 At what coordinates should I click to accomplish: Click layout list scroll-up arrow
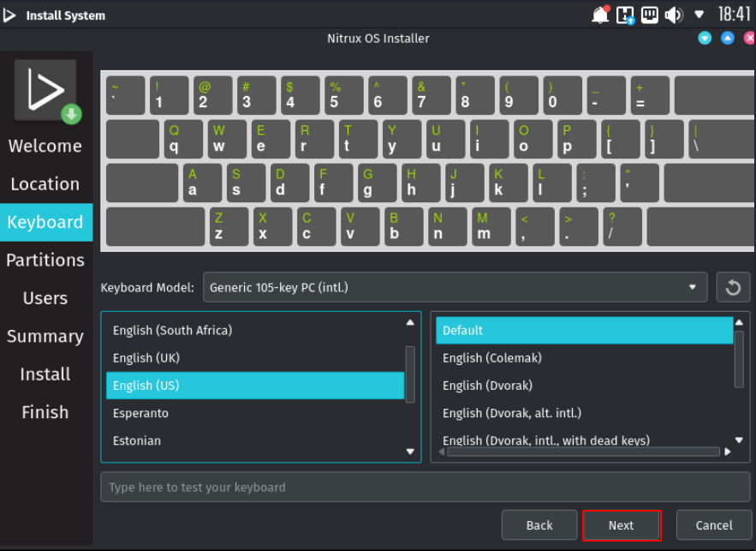pos(410,322)
